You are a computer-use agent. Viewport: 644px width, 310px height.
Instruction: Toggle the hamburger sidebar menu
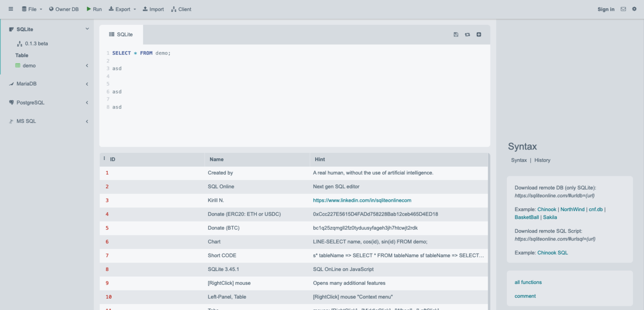coord(11,9)
